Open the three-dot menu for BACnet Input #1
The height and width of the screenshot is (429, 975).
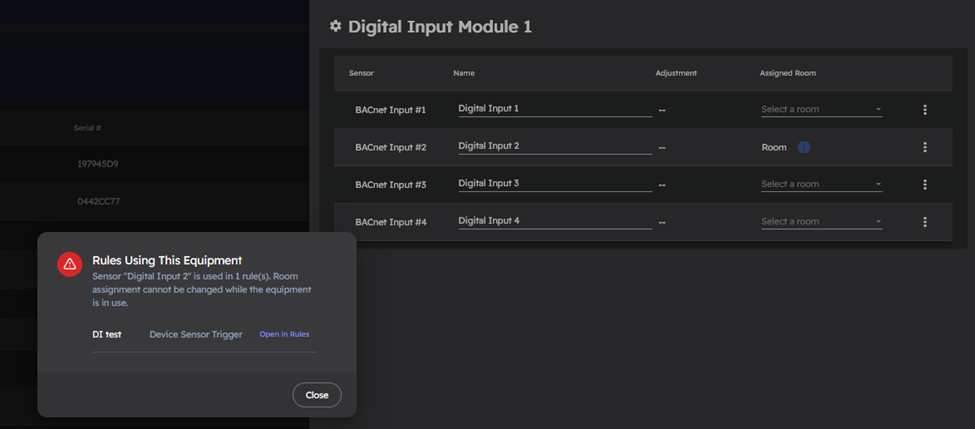click(925, 110)
